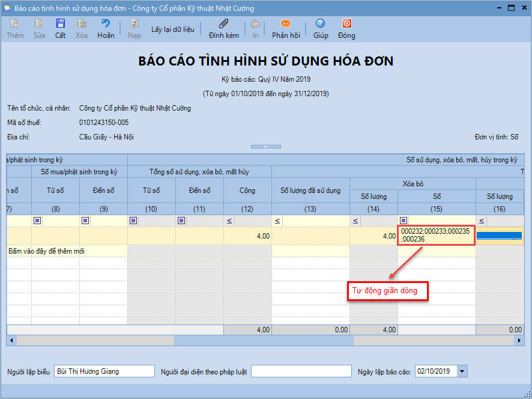Click 'Bấm vào đây để thêm mới' row
Viewport: 532px width, 399px height.
[x=46, y=251]
